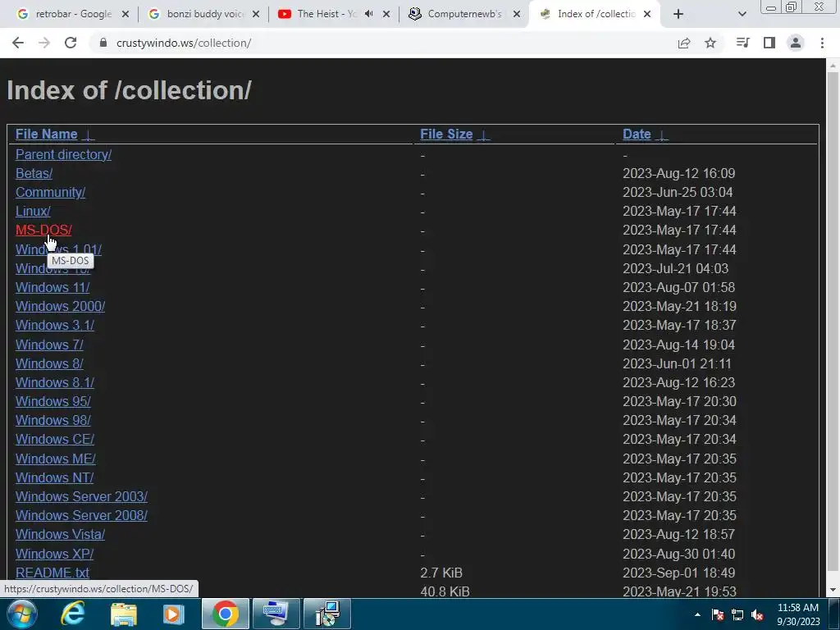Screen dimensions: 840x630
Task: Open the Windows 3.1 folder
Action: (55, 325)
